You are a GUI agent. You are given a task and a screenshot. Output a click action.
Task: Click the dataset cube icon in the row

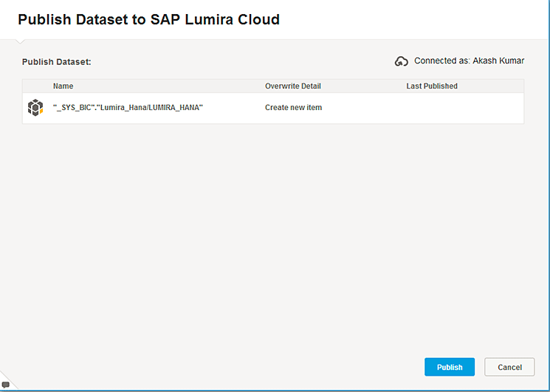[x=35, y=108]
